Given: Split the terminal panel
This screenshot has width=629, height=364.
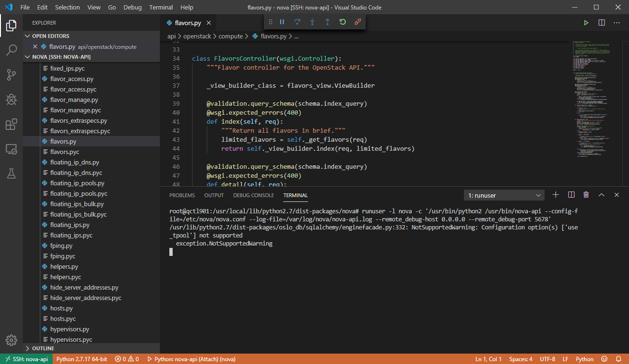Looking at the screenshot, I should 571,195.
